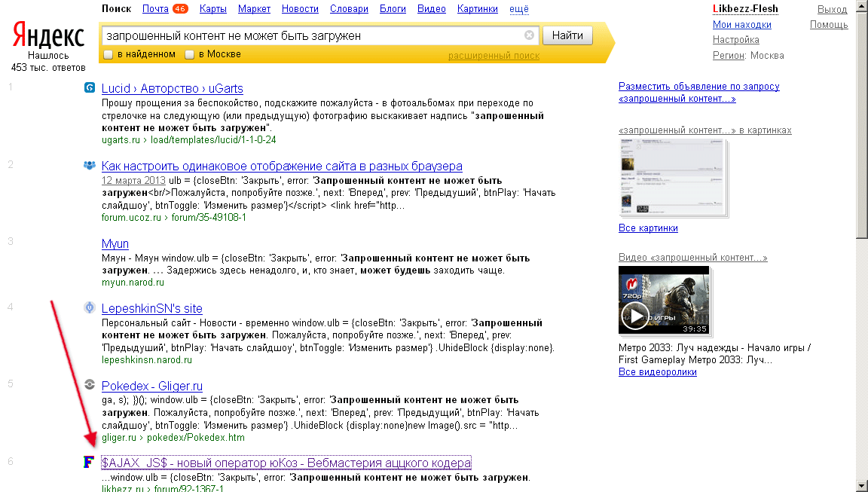
Task: Click the Yandex logo
Action: coord(48,36)
